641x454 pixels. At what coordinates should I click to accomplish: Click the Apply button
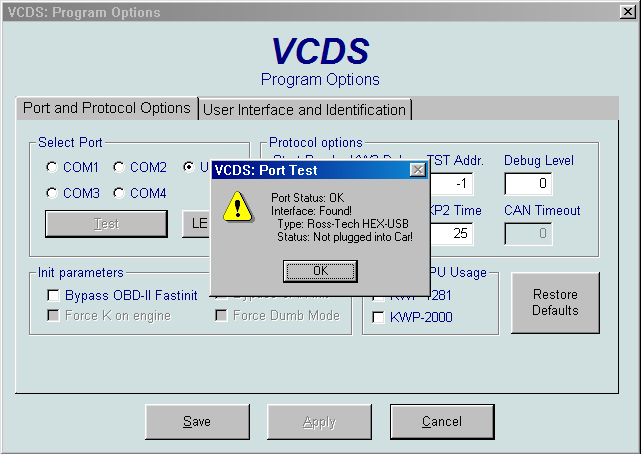pos(319,422)
